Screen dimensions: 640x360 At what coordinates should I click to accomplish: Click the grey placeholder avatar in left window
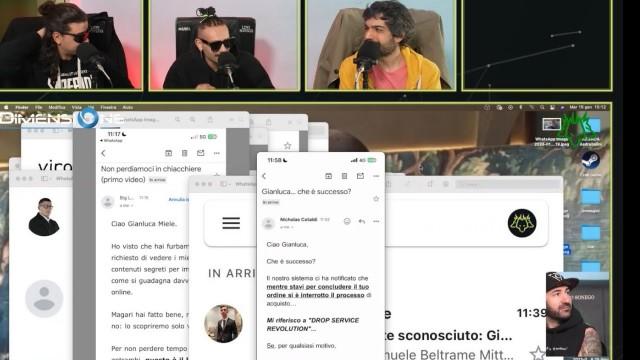click(x=44, y=298)
